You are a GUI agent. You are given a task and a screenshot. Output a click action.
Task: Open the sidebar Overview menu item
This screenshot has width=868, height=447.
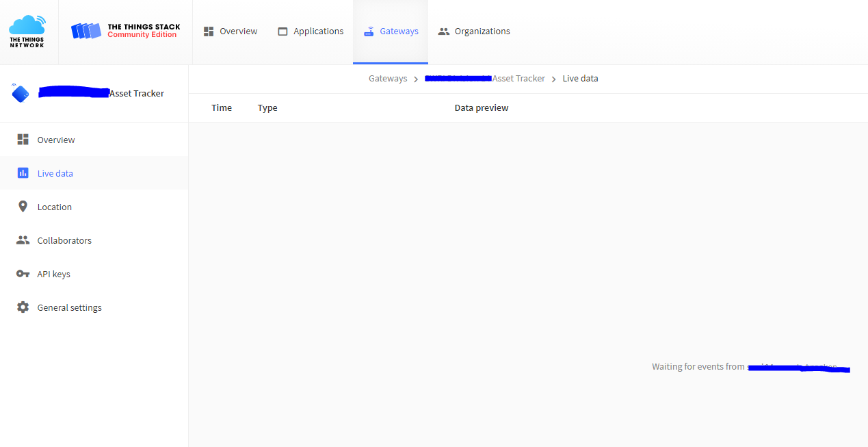pyautogui.click(x=56, y=140)
